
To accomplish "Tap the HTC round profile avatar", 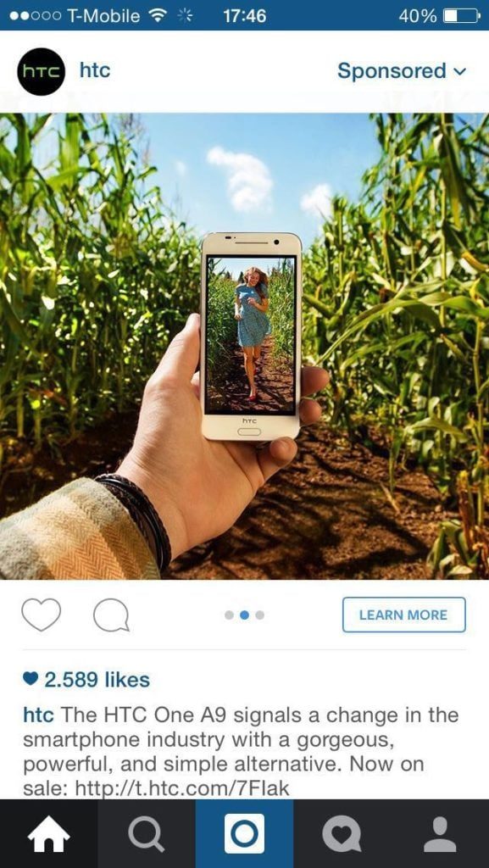I will [41, 71].
